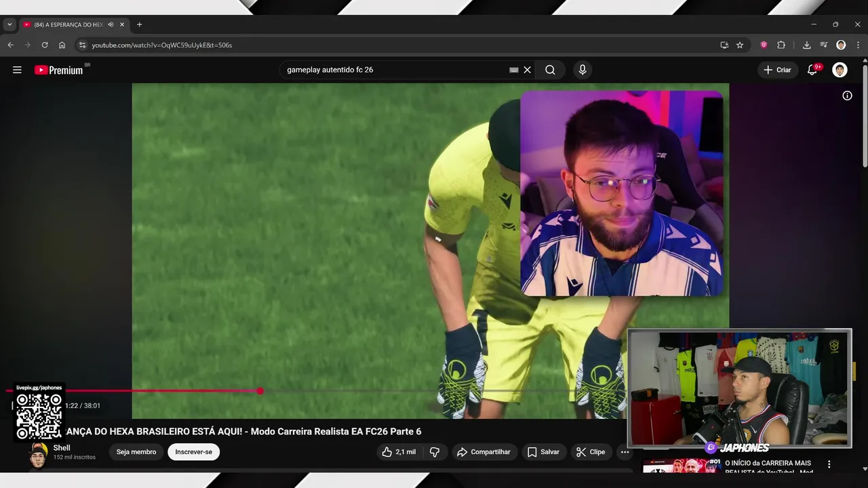The width and height of the screenshot is (868, 488).
Task: Open the on-screen keyboard icon in search
Action: 514,70
